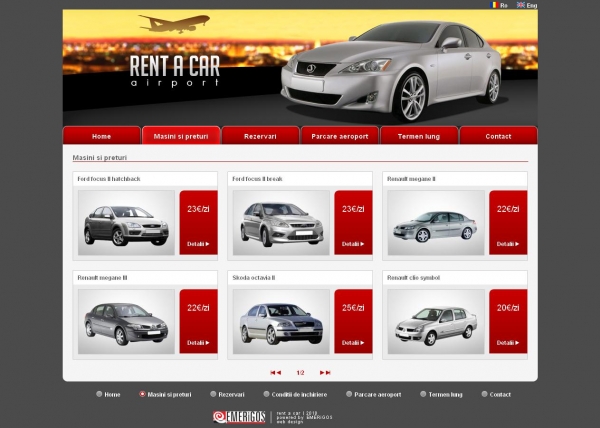Click the Ford focus II break car photo

point(281,223)
